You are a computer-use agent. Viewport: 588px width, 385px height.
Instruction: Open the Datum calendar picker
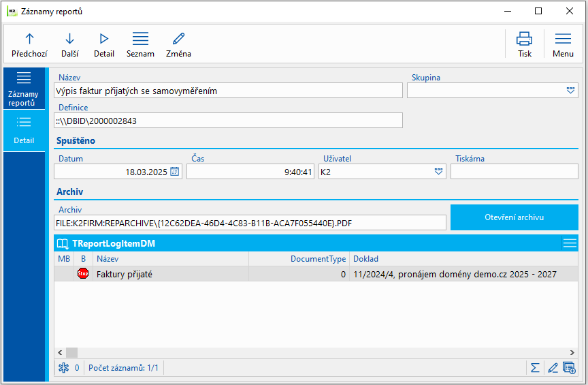click(175, 172)
